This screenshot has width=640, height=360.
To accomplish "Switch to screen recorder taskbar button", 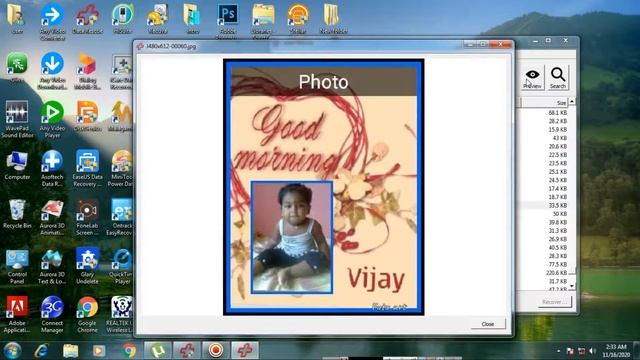I will pyautogui.click(x=216, y=351).
